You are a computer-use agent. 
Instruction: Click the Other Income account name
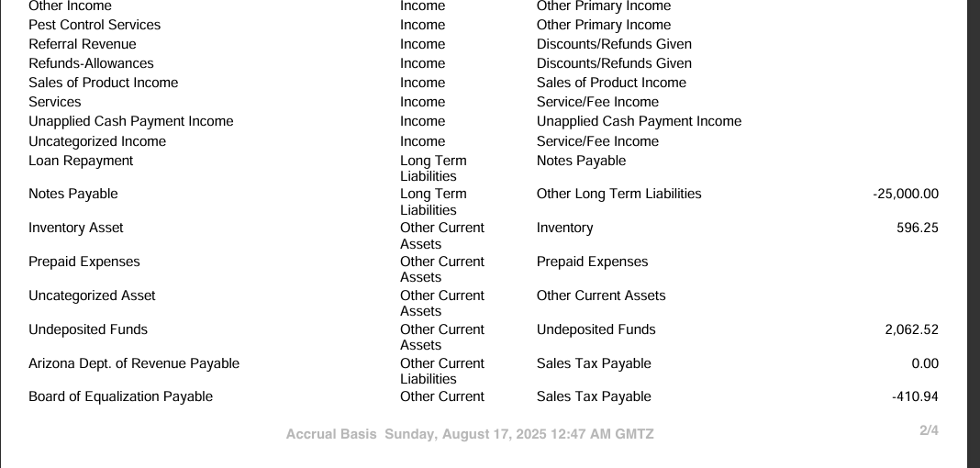(x=70, y=6)
